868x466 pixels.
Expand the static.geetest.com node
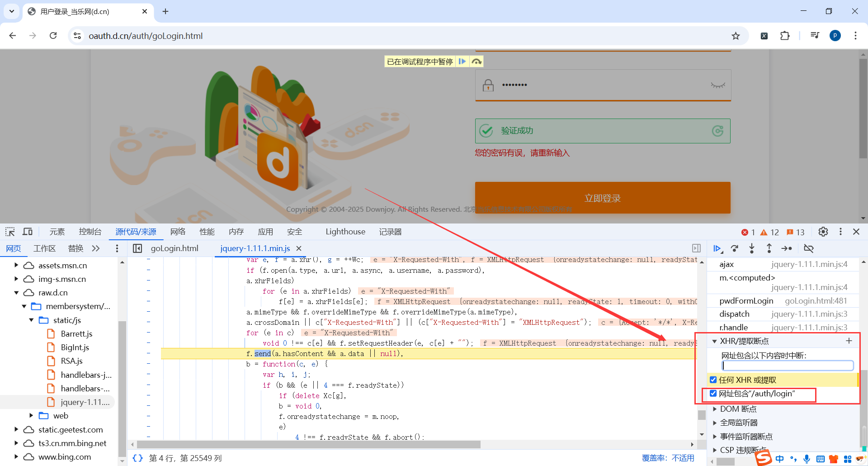[x=16, y=429]
